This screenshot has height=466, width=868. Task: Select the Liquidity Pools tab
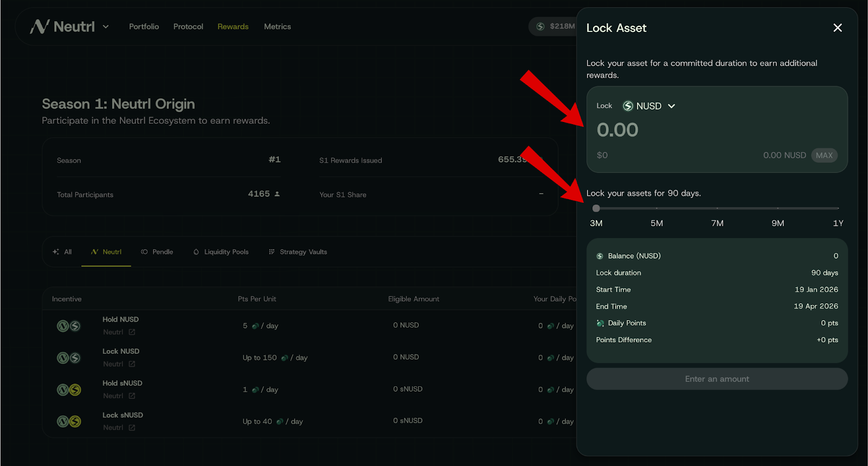point(221,252)
